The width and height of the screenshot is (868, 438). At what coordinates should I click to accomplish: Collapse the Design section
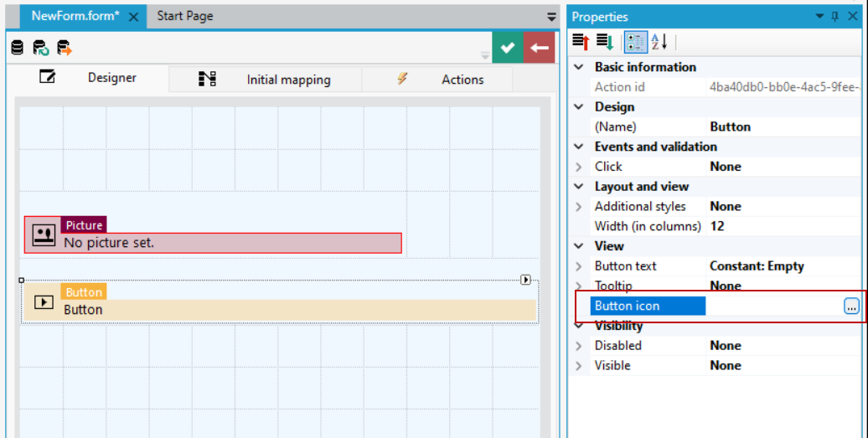coord(579,106)
